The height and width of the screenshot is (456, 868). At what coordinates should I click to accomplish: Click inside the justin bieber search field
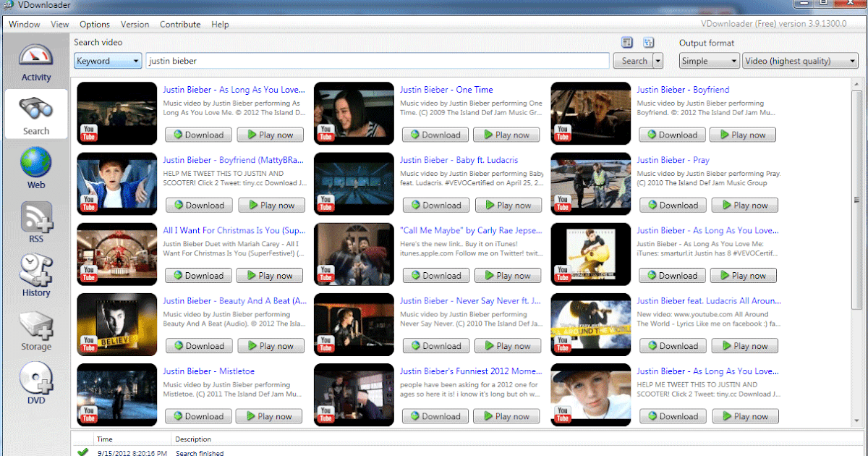378,61
